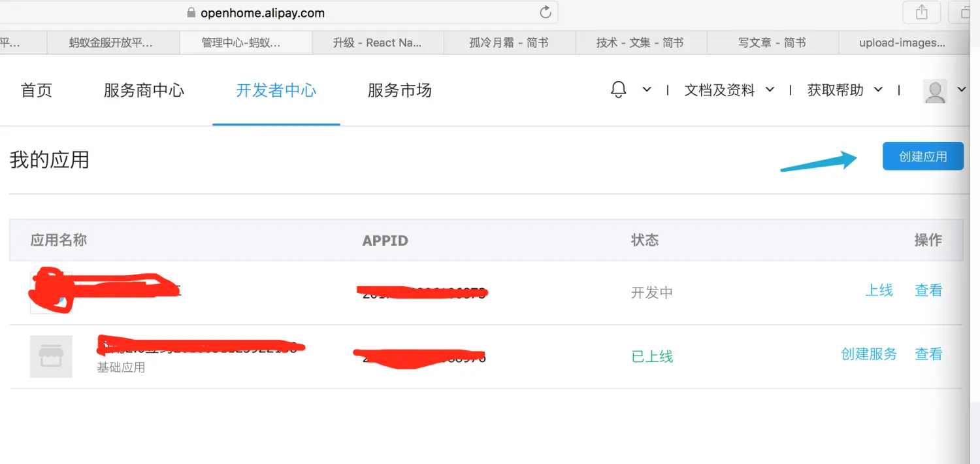Click the store icon of 基础应用 app
Viewport: 980px width, 464px height.
point(51,356)
